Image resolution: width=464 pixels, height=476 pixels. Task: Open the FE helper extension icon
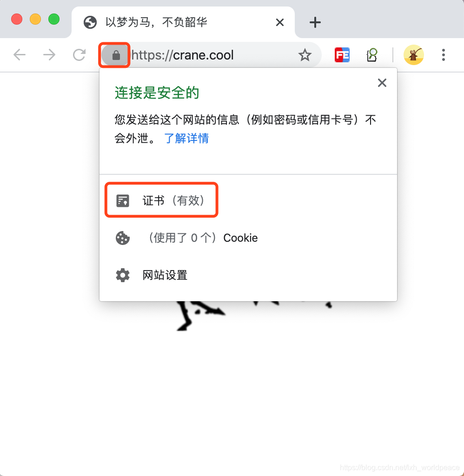point(342,55)
